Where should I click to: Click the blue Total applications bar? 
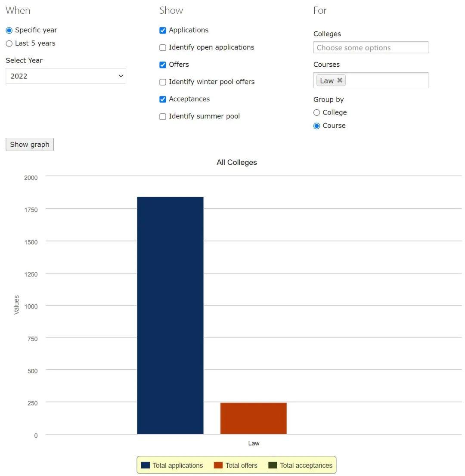pyautogui.click(x=170, y=315)
